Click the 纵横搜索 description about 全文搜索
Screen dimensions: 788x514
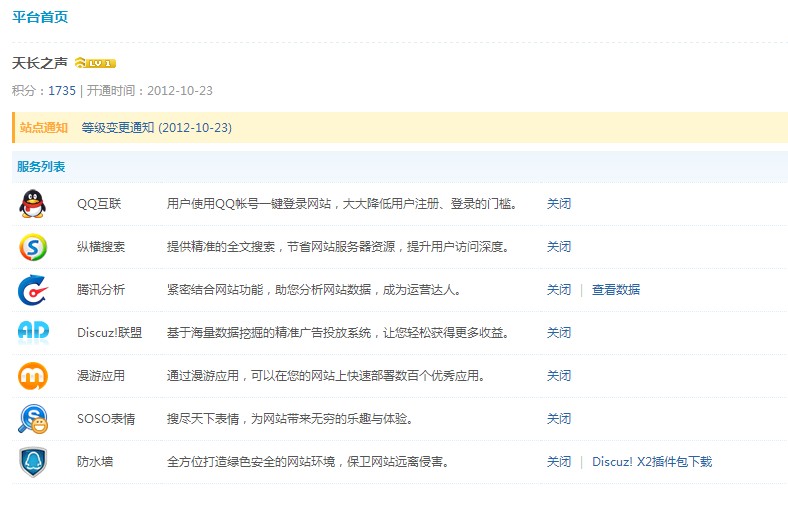coord(338,247)
